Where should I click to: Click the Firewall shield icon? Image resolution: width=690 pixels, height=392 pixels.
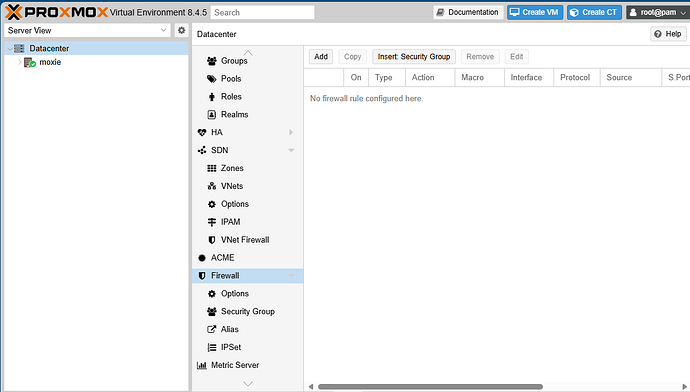coord(202,276)
